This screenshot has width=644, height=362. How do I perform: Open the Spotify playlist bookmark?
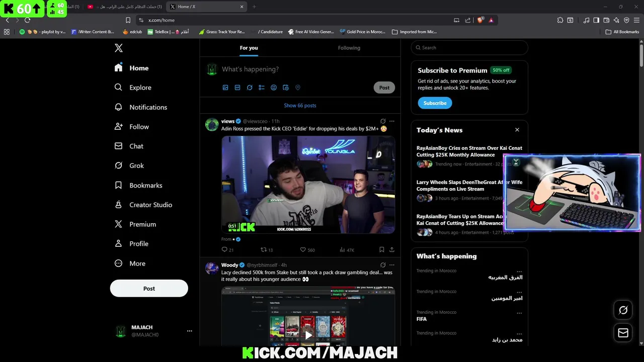pyautogui.click(x=43, y=32)
